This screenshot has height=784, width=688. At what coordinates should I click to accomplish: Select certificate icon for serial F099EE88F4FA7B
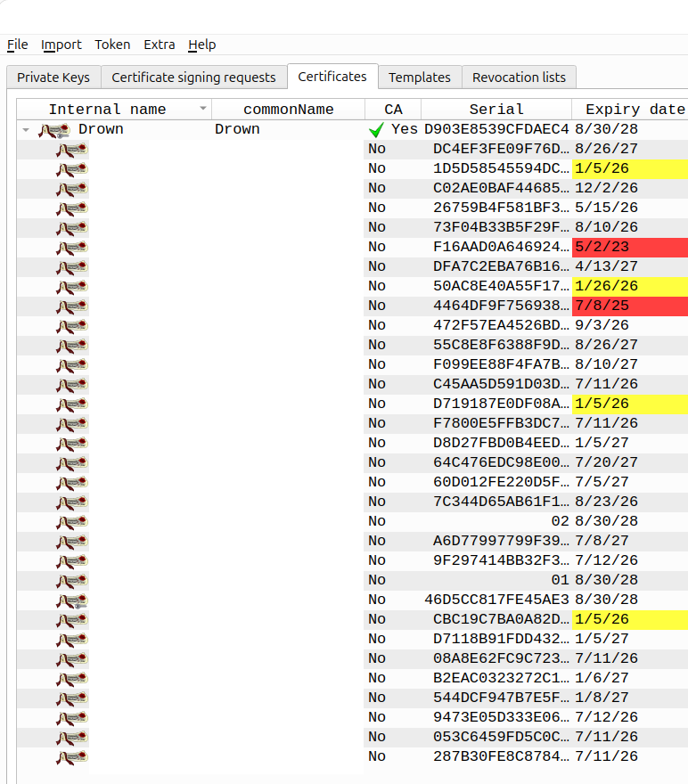pyautogui.click(x=72, y=365)
